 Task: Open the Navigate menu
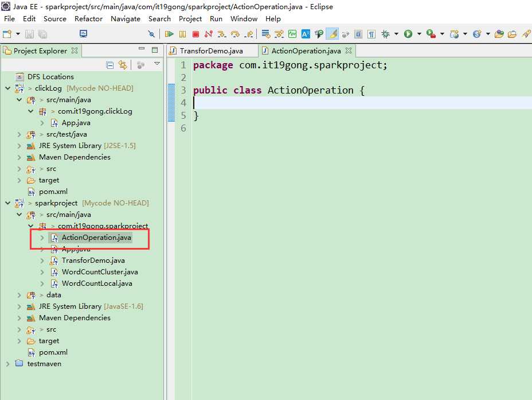pyautogui.click(x=126, y=19)
